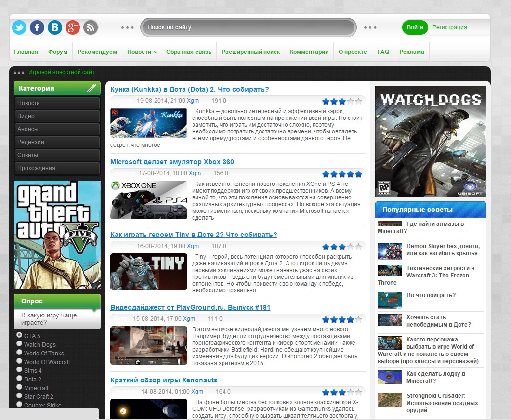Open the Microsoft Xbox 360 emulator article
The width and height of the screenshot is (511, 420).
pos(172,162)
